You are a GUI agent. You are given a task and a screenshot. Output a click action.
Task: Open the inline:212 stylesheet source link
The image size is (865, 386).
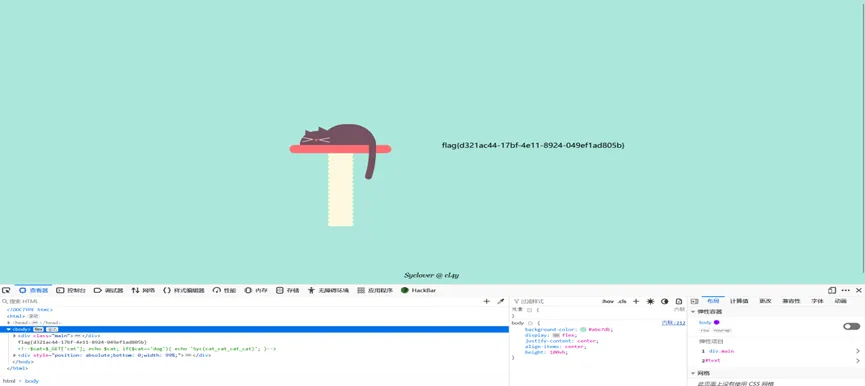[x=674, y=323]
